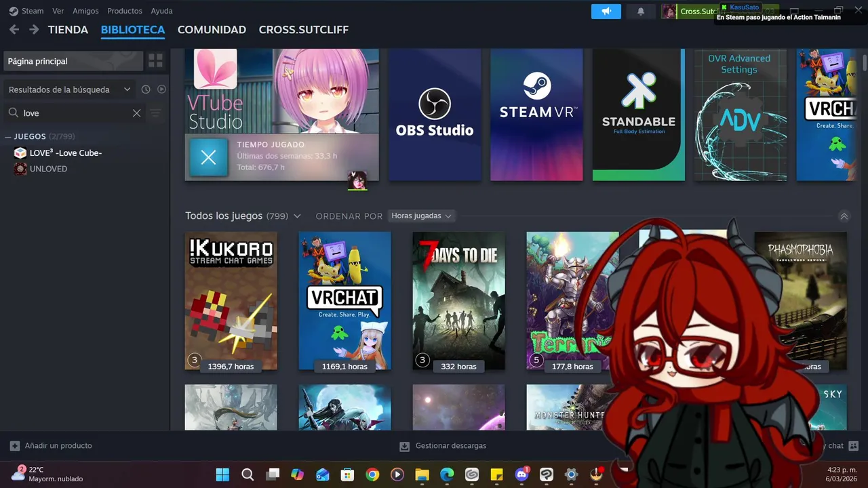Open Windows Start menu
Viewport: 868px width, 488px height.
tap(222, 474)
